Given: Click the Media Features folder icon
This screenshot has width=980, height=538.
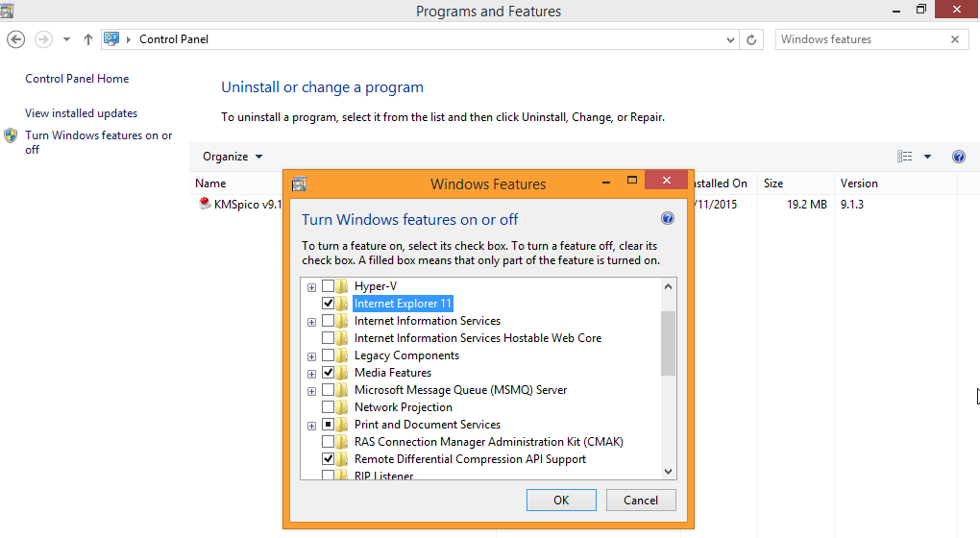Looking at the screenshot, I should tap(342, 373).
